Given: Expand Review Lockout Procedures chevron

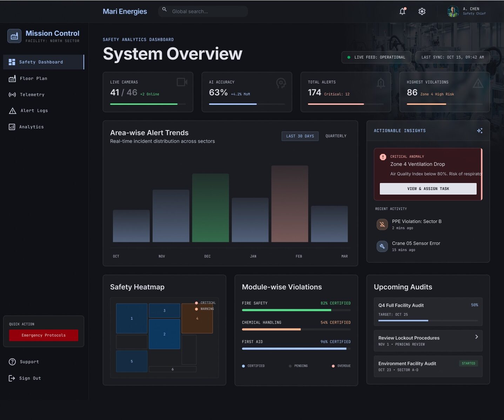Looking at the screenshot, I should click(x=476, y=337).
